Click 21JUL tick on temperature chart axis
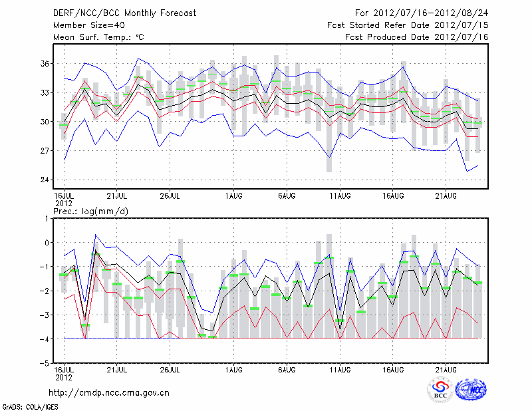Viewport: 532px width, 411px height. 117,196
